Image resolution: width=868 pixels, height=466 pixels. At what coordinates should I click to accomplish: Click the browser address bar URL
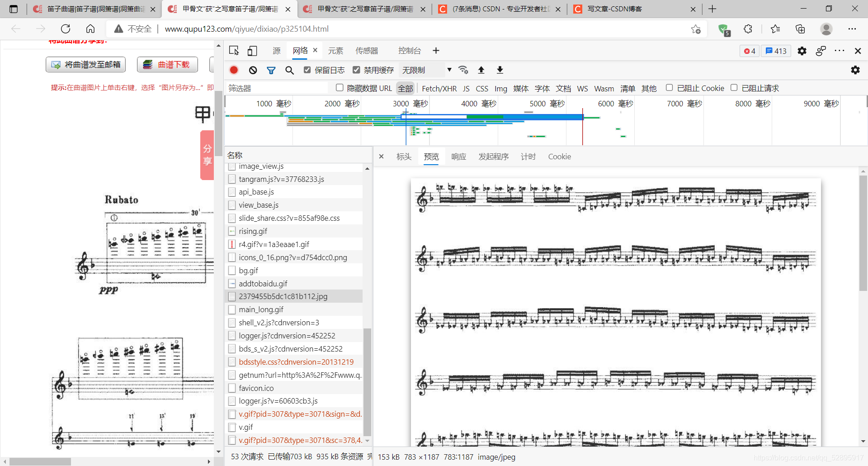tap(247, 29)
